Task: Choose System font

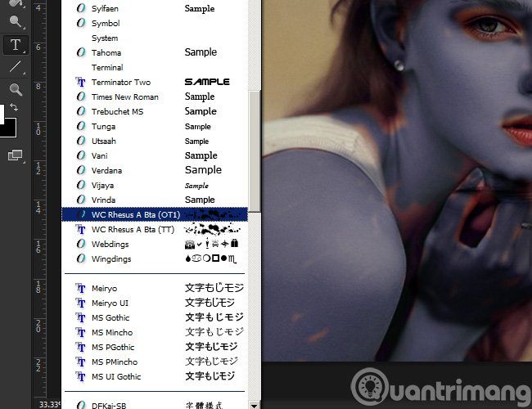Action: tap(155, 38)
